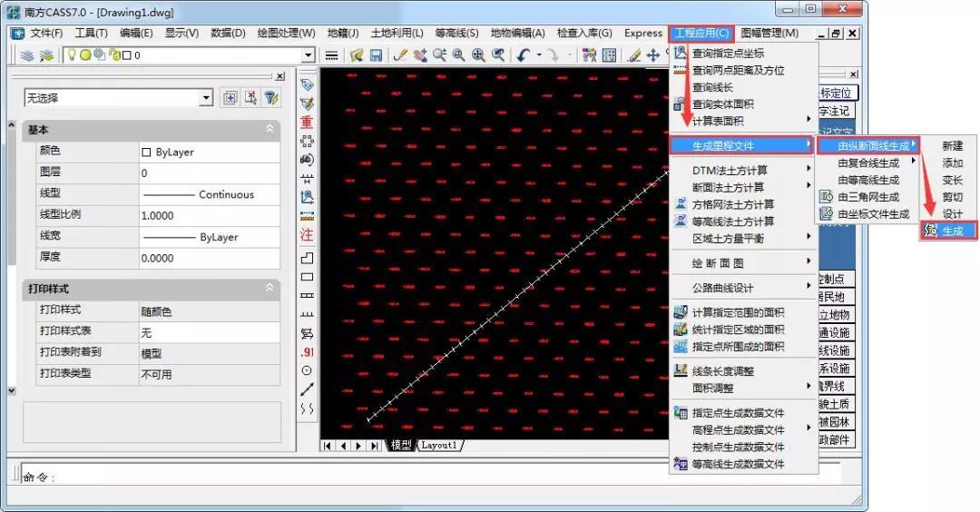Viewport: 980px width, 512px height.
Task: Click the curved undo arrow icon
Action: (524, 55)
